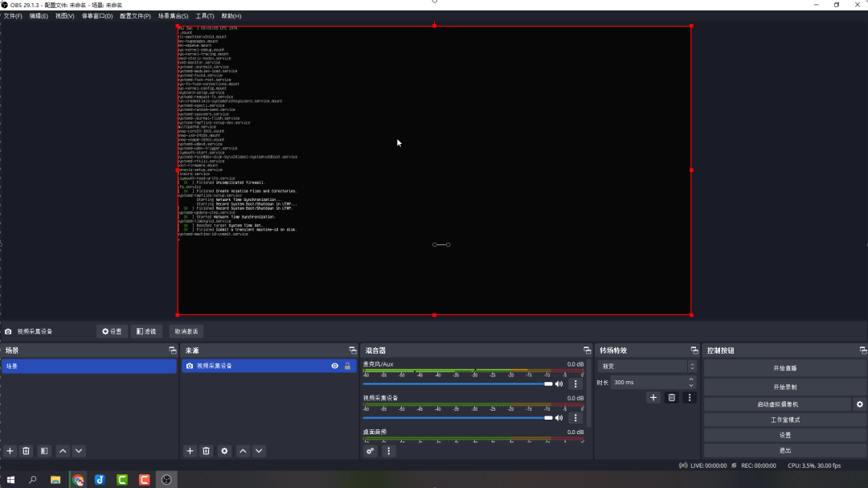Mute Mic/Aux speaker icon
Viewport: 868px width, 488px height.
(x=559, y=383)
